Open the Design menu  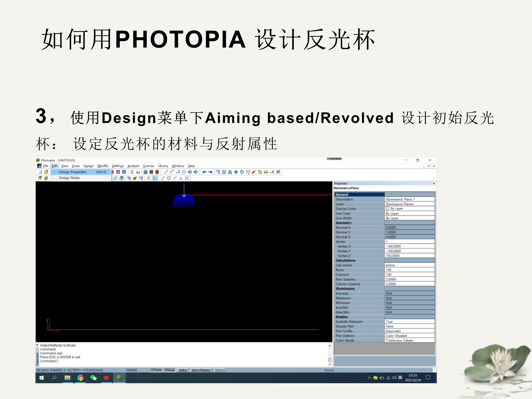(88, 166)
